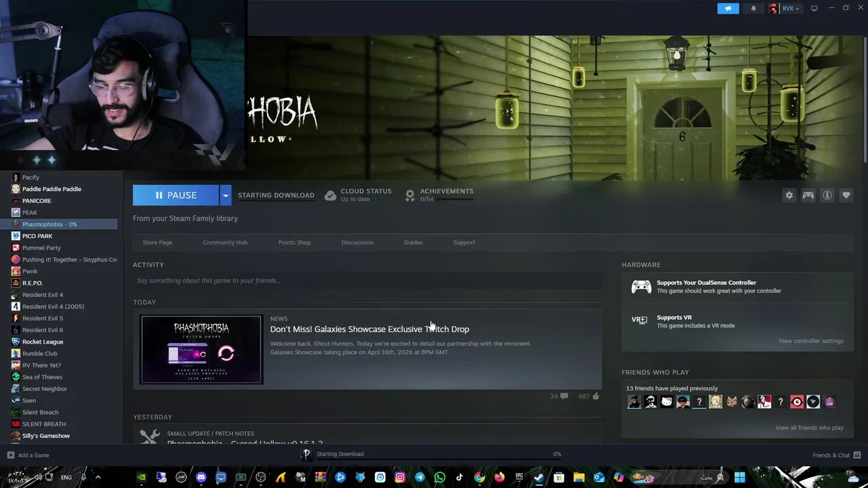The height and width of the screenshot is (488, 868).
Task: Open the Windows Start button
Action: coord(740,477)
